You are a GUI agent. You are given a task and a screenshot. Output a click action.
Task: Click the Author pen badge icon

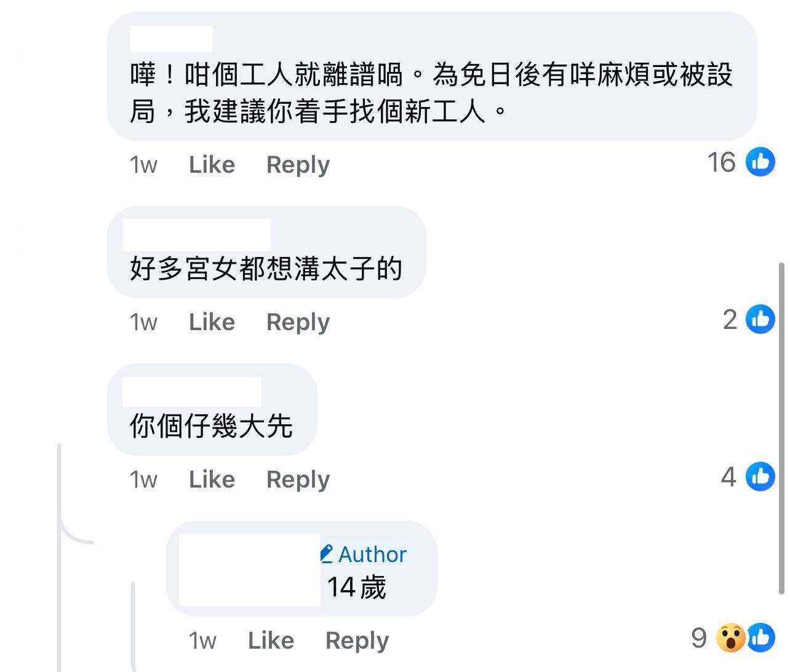point(328,553)
